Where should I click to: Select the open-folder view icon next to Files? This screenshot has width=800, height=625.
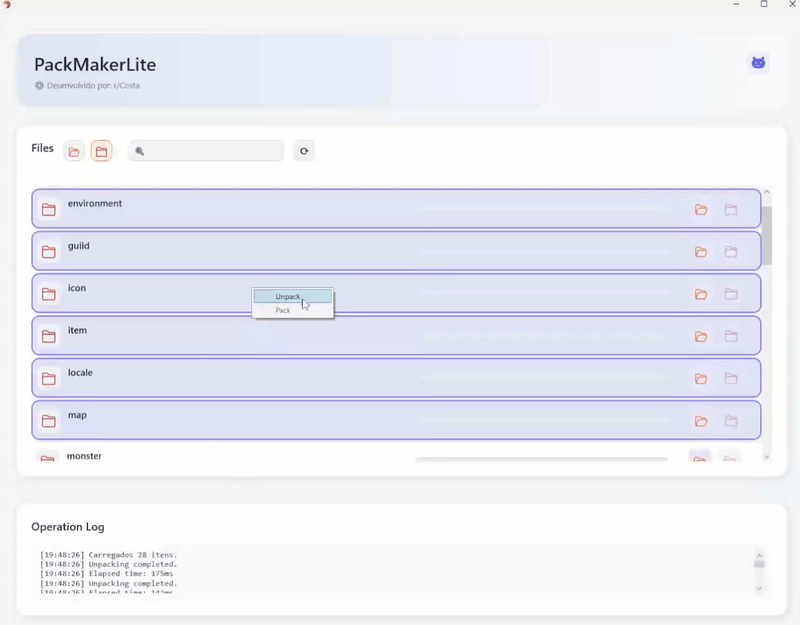click(73, 150)
